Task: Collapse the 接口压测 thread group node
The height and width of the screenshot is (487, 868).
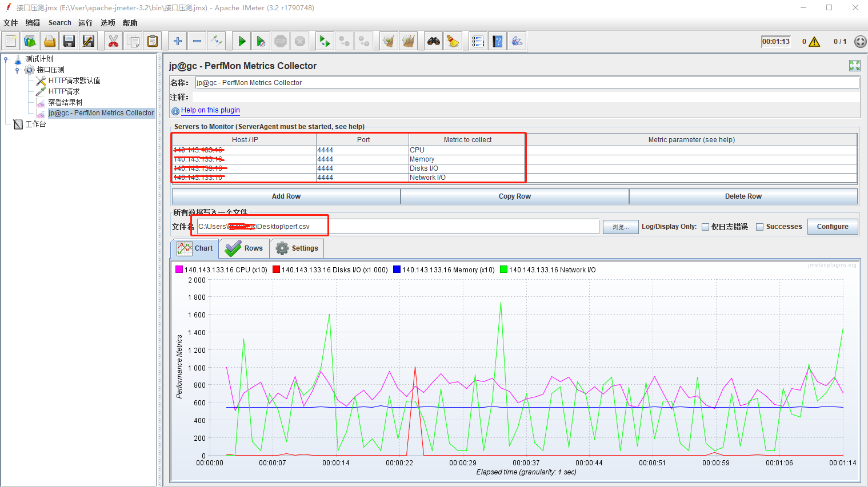Action: coord(18,70)
